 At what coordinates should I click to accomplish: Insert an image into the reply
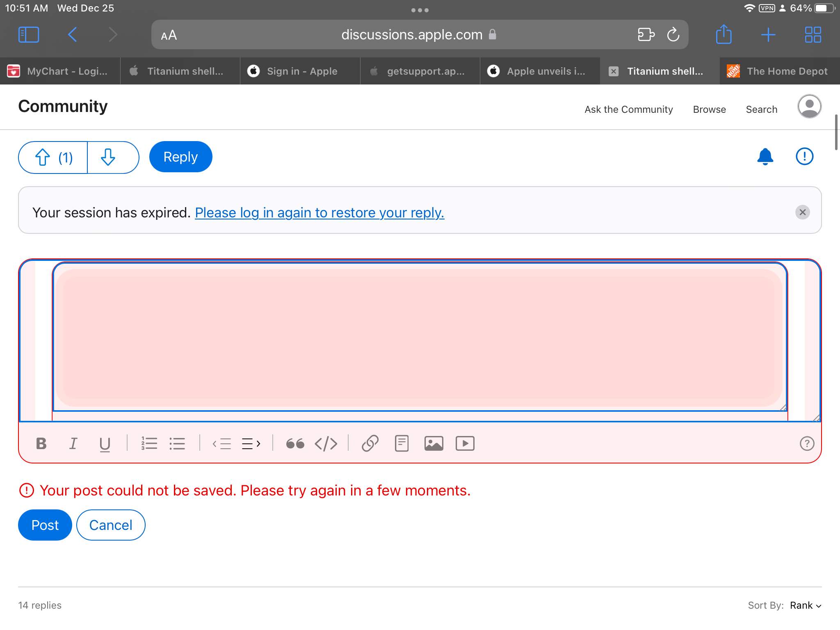(x=434, y=443)
